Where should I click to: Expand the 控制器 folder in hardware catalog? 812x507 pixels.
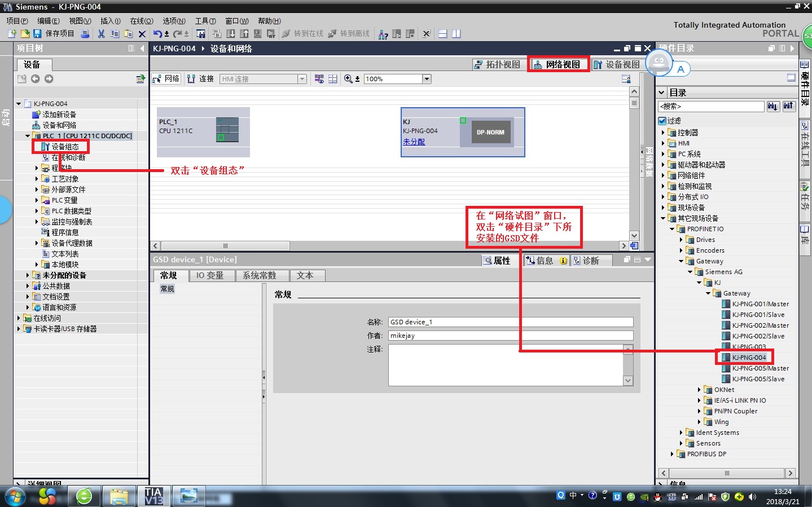click(663, 133)
